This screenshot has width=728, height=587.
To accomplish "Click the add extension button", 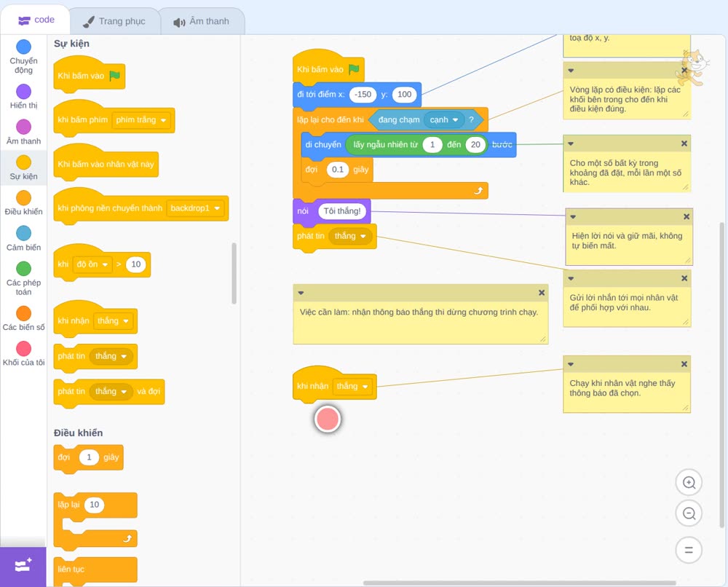I will point(23,566).
